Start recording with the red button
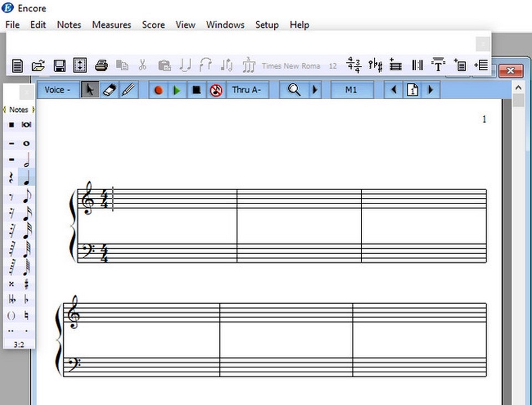The height and width of the screenshot is (405, 532). 158,90
